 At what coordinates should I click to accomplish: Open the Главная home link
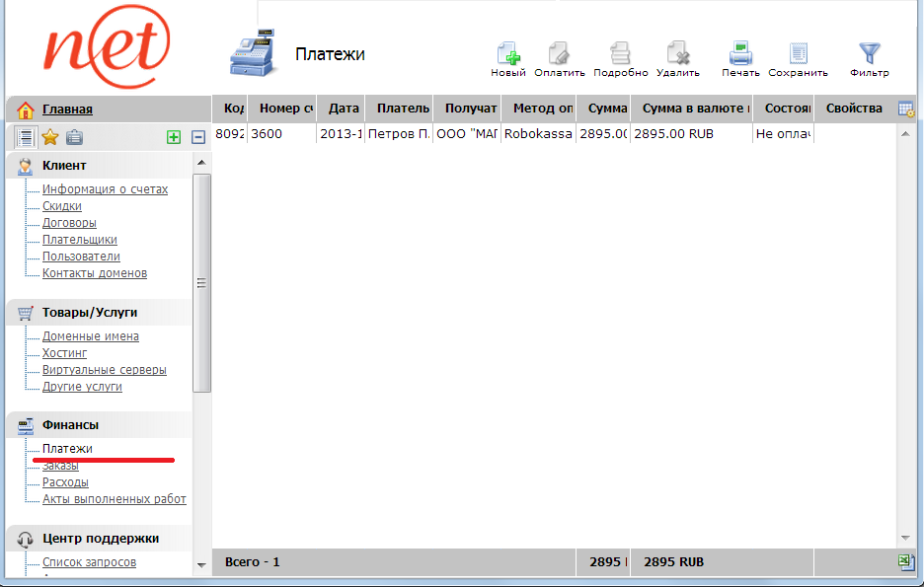(x=67, y=110)
